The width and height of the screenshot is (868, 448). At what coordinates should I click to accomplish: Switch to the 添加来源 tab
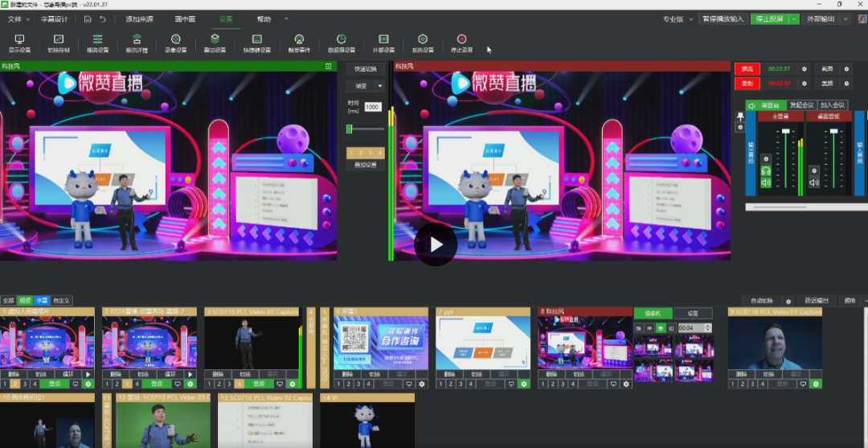point(139,18)
